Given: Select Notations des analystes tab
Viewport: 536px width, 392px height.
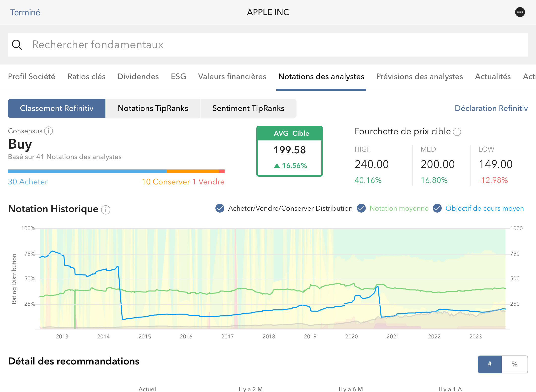Looking at the screenshot, I should (321, 76).
